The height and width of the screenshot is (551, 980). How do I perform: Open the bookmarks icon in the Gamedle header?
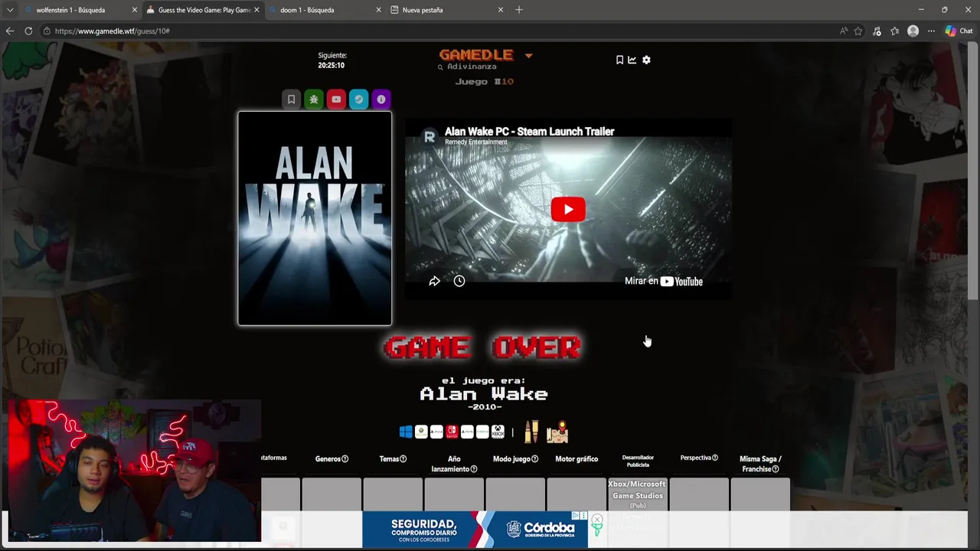coord(619,60)
